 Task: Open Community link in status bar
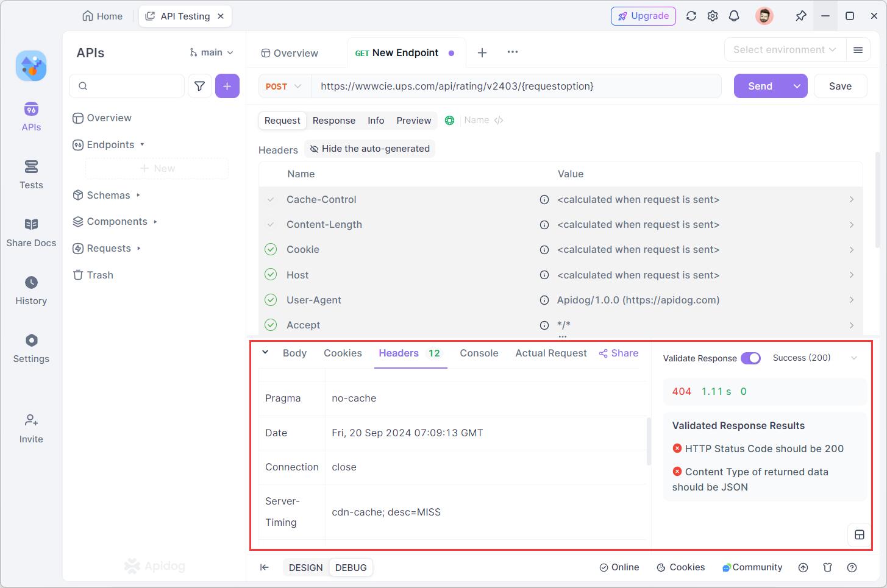point(752,567)
